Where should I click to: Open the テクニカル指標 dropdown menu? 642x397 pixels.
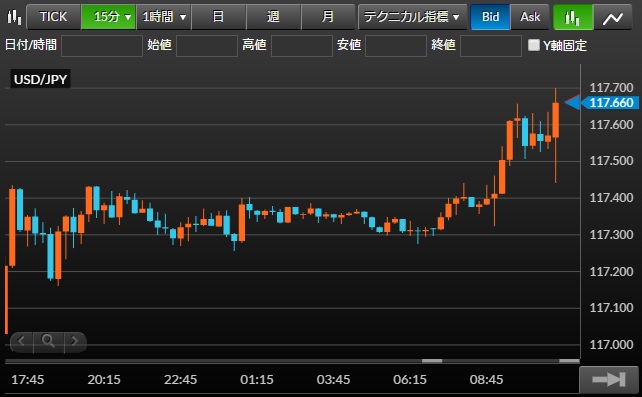(x=412, y=17)
